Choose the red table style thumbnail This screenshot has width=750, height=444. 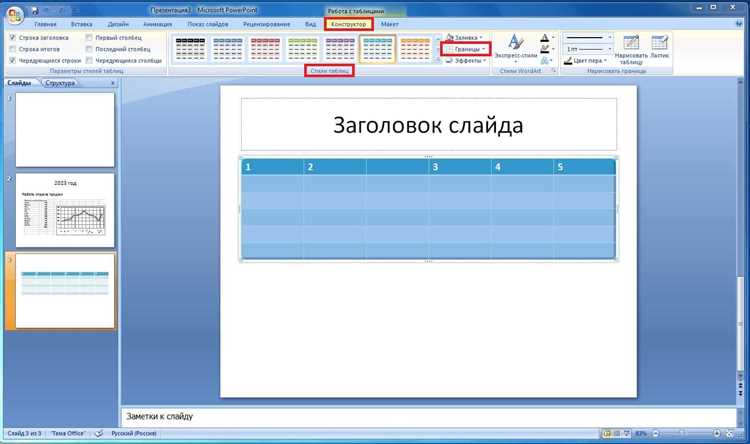(x=265, y=49)
